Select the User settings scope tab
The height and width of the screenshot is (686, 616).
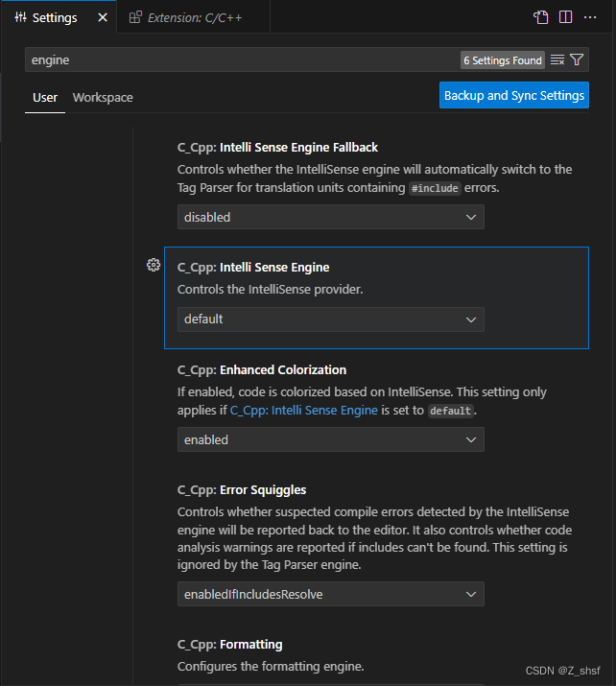click(x=45, y=98)
